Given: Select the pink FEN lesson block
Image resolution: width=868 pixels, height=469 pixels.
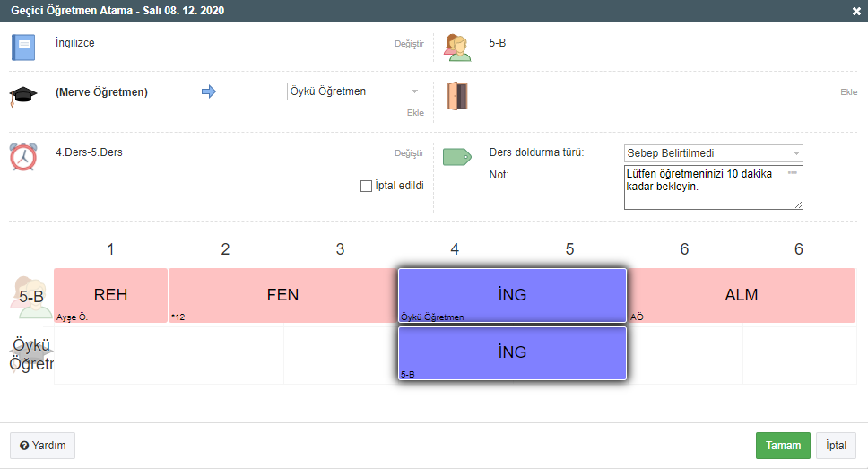Looking at the screenshot, I should [x=282, y=295].
